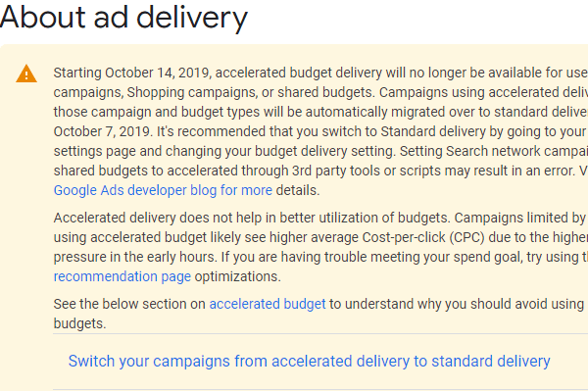Click the About ad delivery heading
The width and height of the screenshot is (588, 392).
tap(124, 17)
